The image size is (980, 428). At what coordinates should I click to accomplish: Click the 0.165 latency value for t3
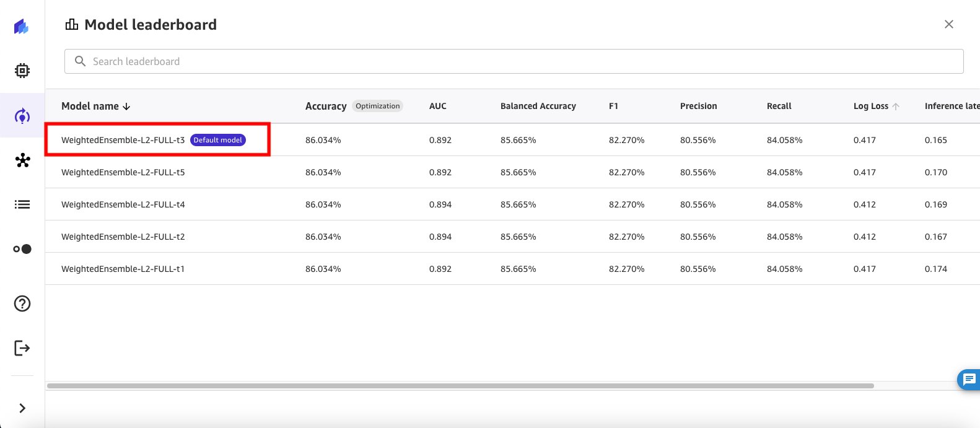(935, 140)
